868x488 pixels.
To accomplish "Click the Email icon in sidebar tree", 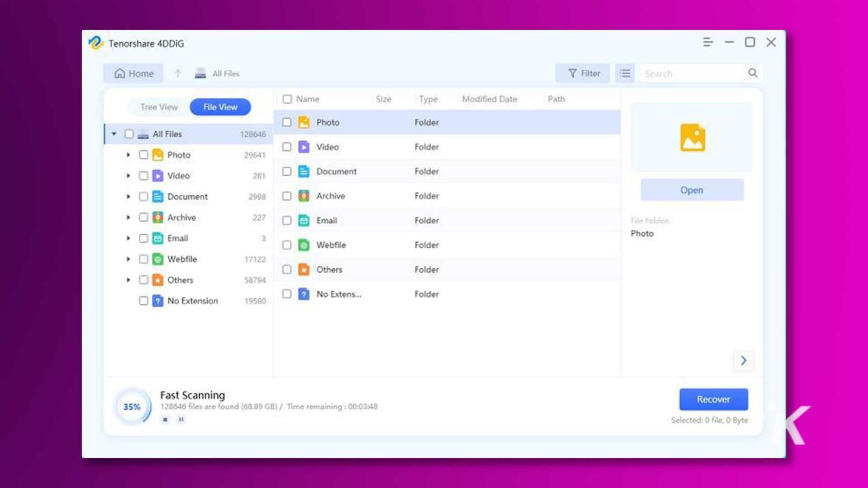I will (x=157, y=238).
